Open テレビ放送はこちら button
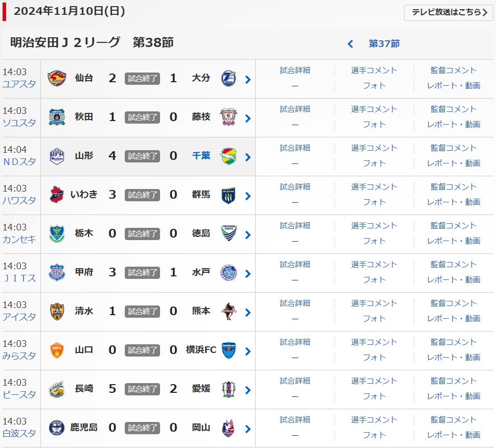The image size is (496, 448). pos(448,13)
